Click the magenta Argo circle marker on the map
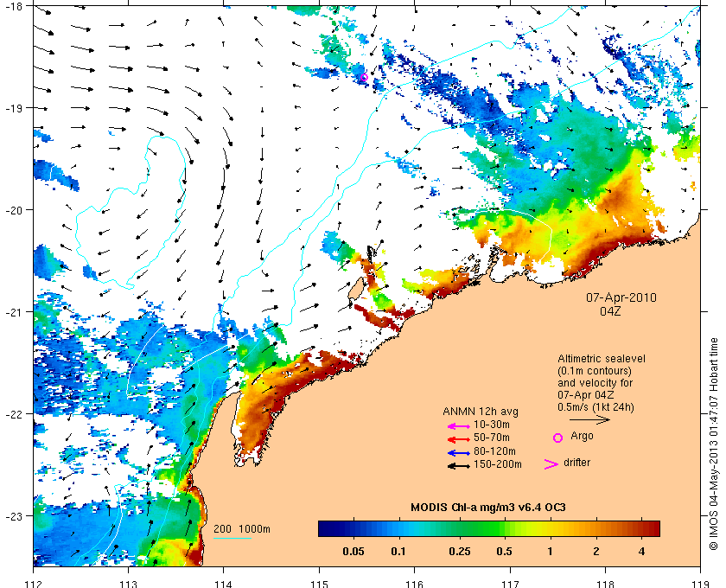The image size is (726, 588). [364, 77]
